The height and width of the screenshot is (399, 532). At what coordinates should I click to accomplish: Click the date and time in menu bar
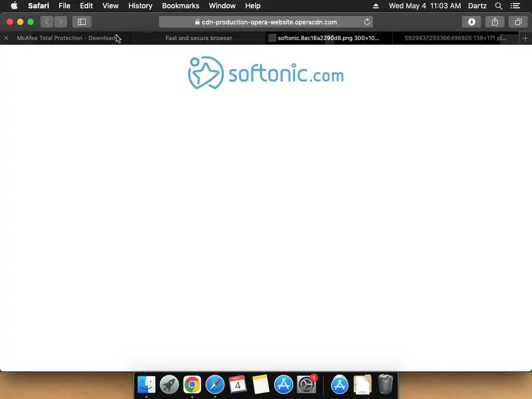click(425, 6)
